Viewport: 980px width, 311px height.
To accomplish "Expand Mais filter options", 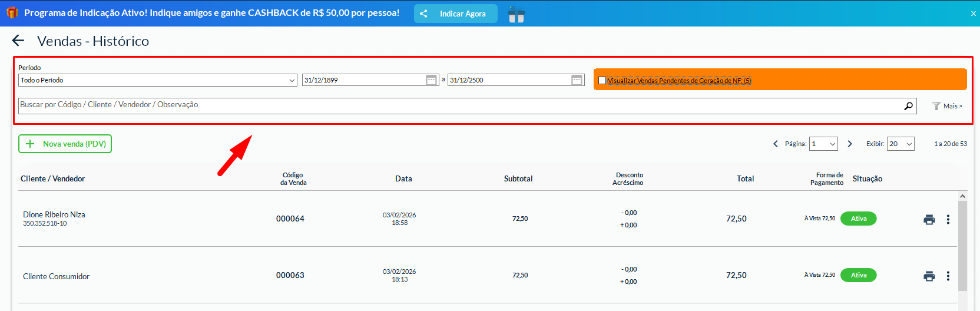I will coord(947,106).
